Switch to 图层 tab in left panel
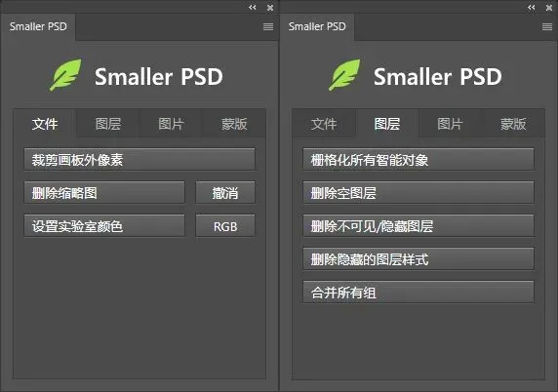Screen dimensions: 558x392 (x=108, y=124)
